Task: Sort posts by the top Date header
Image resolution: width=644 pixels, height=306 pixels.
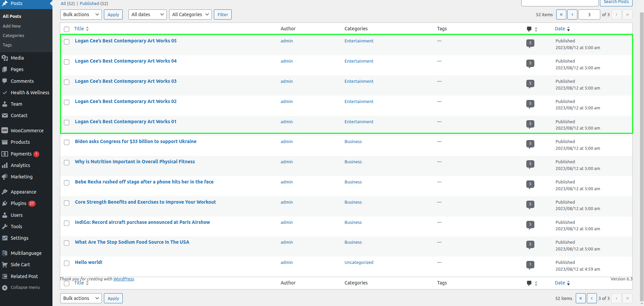Action: 562,29
